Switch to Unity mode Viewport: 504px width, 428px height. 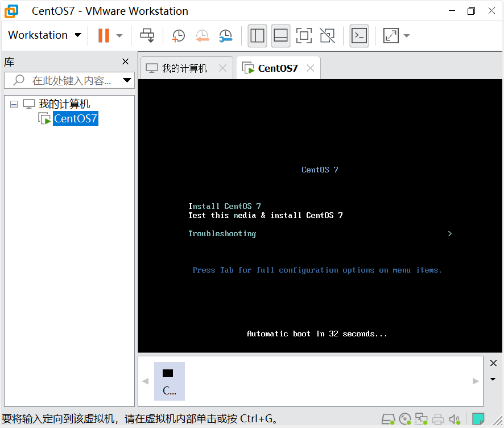point(328,35)
